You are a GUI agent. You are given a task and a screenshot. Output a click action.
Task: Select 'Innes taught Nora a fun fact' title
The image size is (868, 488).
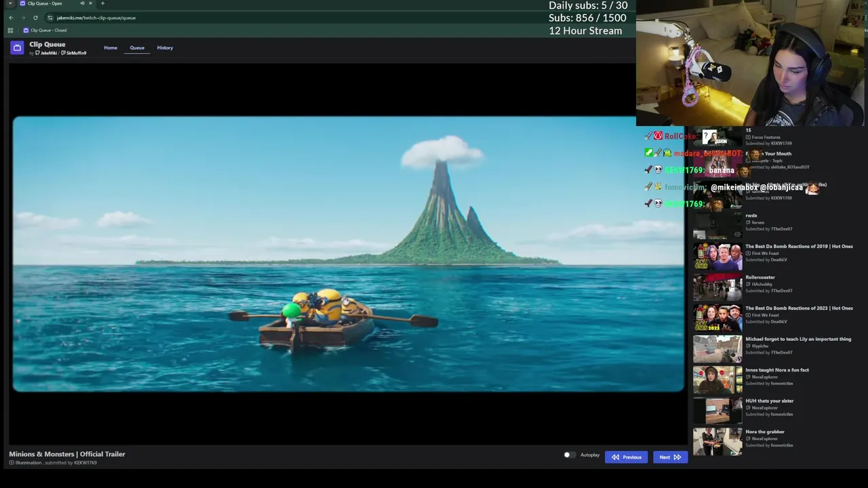[x=777, y=370]
